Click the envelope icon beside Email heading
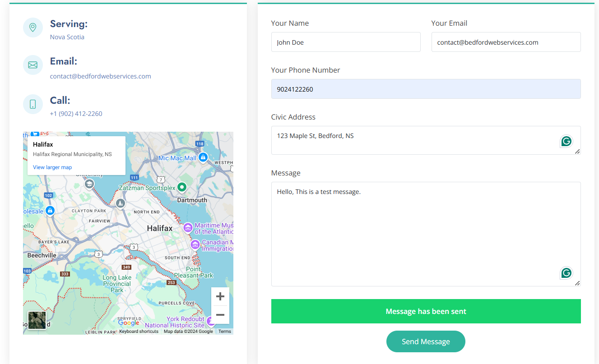The width and height of the screenshot is (599, 364). (x=33, y=65)
